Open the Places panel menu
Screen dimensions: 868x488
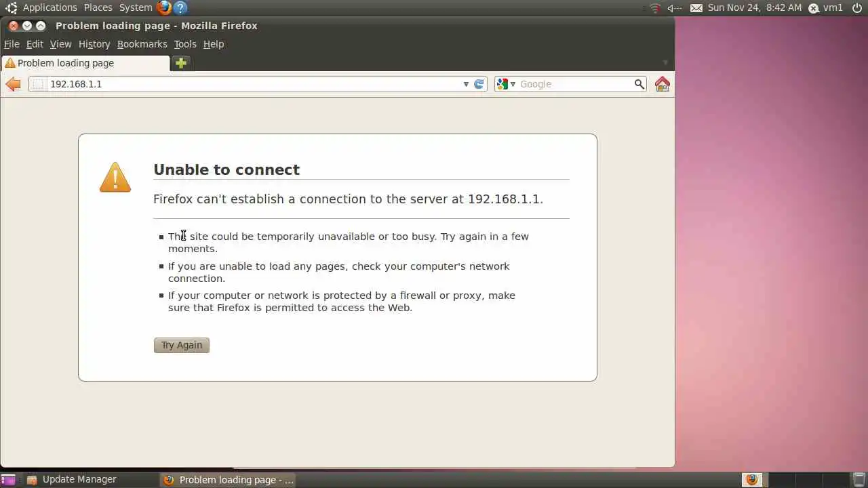pos(98,8)
